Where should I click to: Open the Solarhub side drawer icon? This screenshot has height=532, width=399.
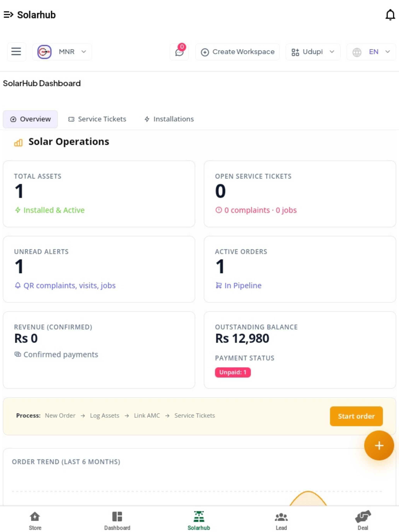point(9,15)
